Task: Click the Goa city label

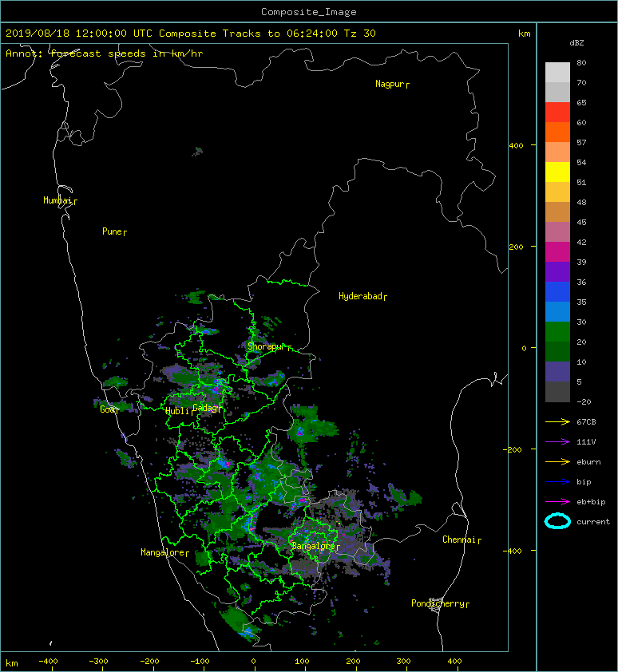Action: click(107, 409)
